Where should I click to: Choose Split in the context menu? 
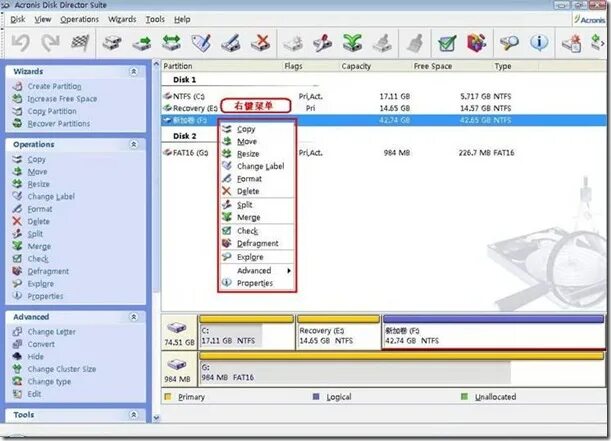(x=256, y=205)
